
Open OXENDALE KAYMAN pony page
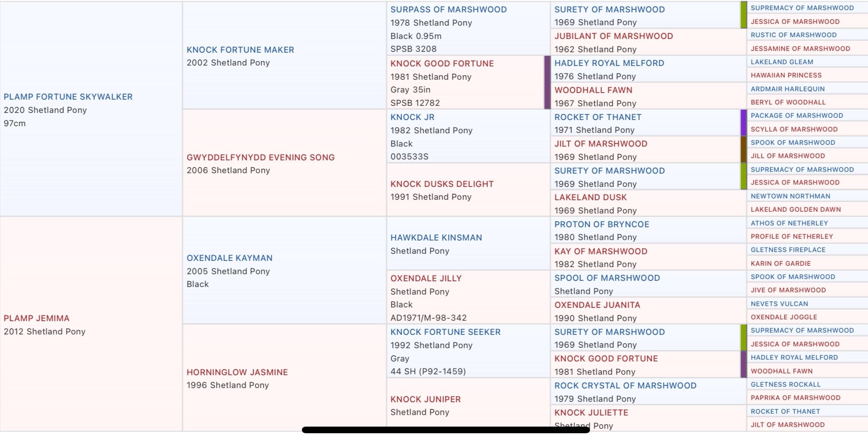(229, 258)
